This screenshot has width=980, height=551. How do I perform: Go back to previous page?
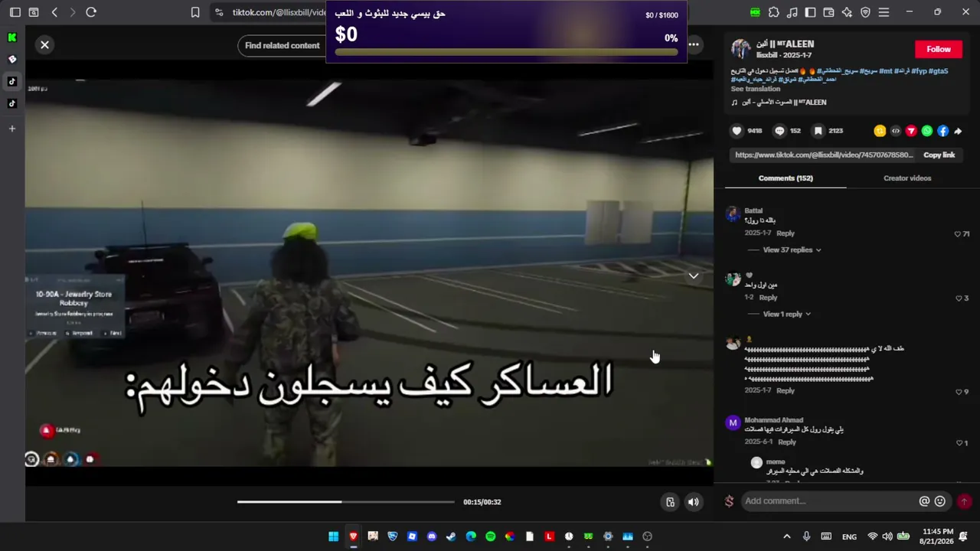click(x=54, y=12)
